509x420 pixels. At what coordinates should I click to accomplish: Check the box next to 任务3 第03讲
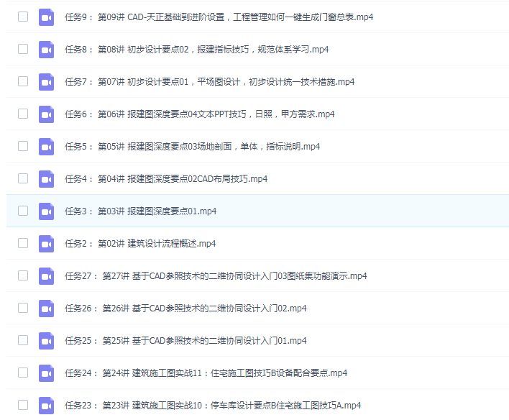point(23,211)
